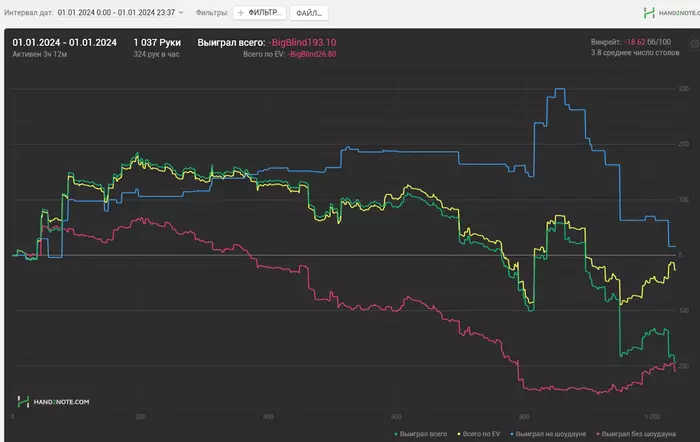This screenshot has height=442, width=700.
Task: Click the Hand2Note logo at top right
Action: pos(672,13)
